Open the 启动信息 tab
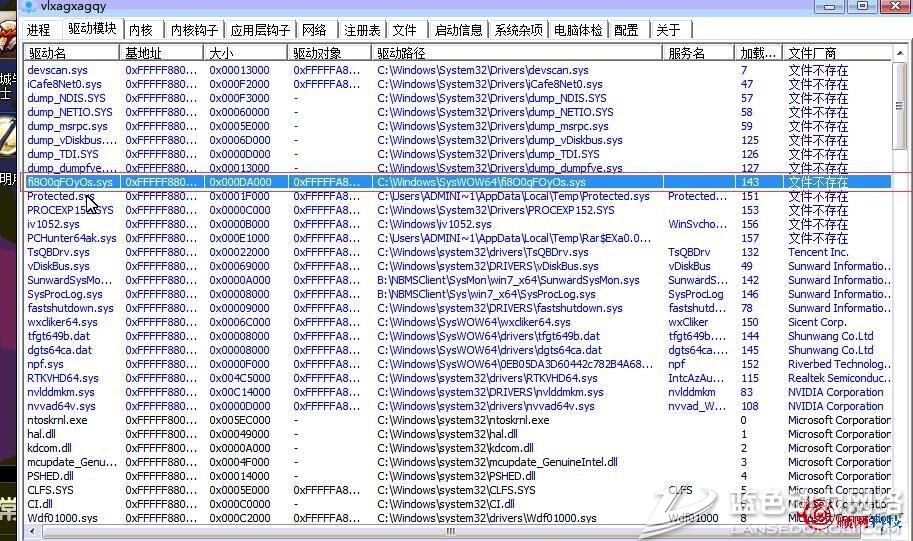Image resolution: width=913 pixels, height=541 pixels. 458,30
